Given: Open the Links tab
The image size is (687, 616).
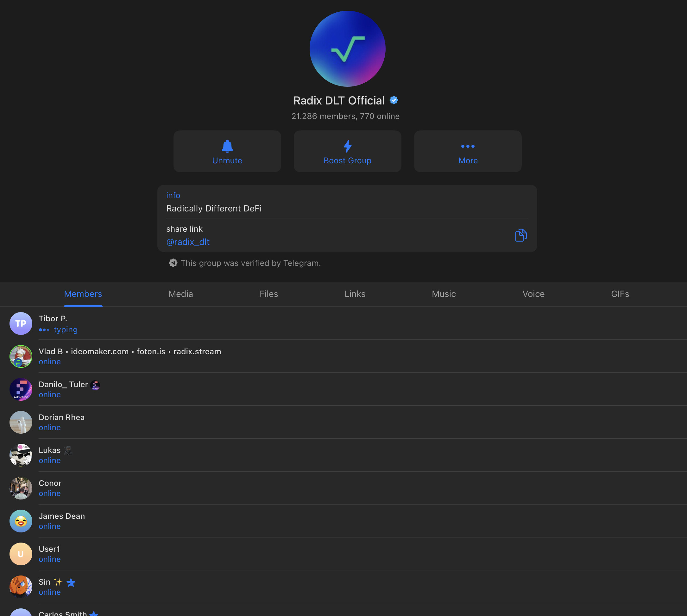Looking at the screenshot, I should (x=355, y=294).
